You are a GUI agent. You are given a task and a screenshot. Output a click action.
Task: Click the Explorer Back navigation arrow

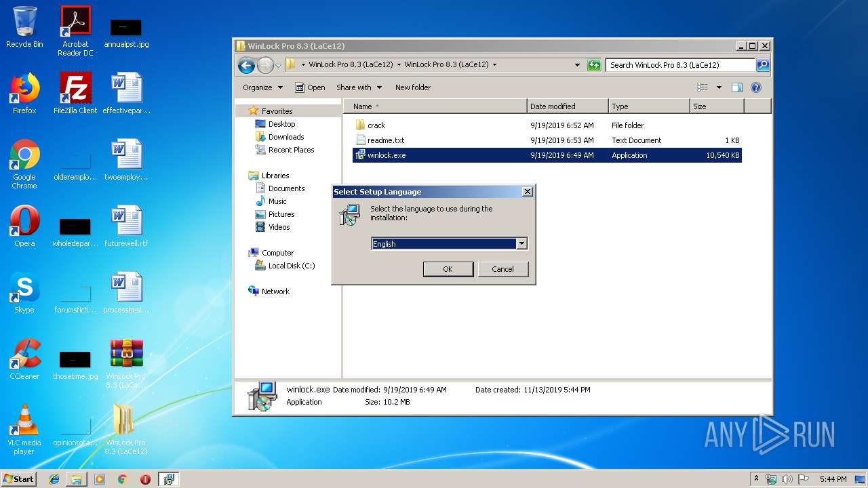[246, 65]
